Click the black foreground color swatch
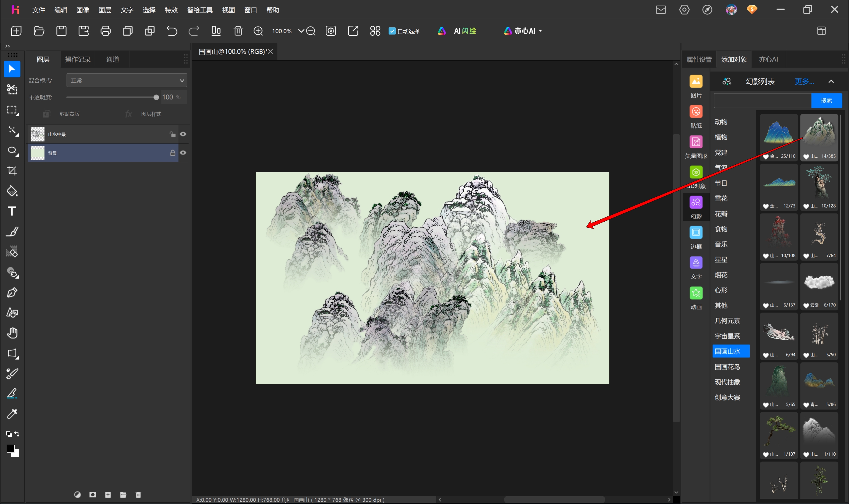Screen dimensions: 849x504 tap(10, 449)
